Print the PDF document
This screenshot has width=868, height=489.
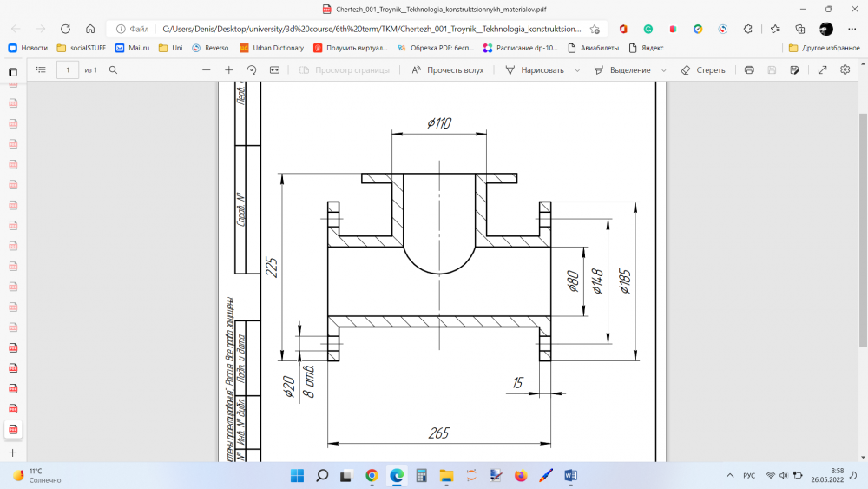749,69
